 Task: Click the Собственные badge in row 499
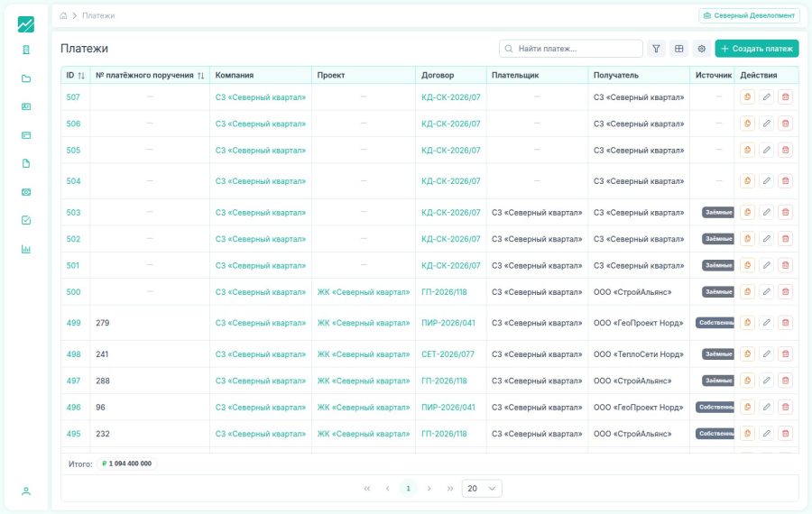click(x=715, y=323)
